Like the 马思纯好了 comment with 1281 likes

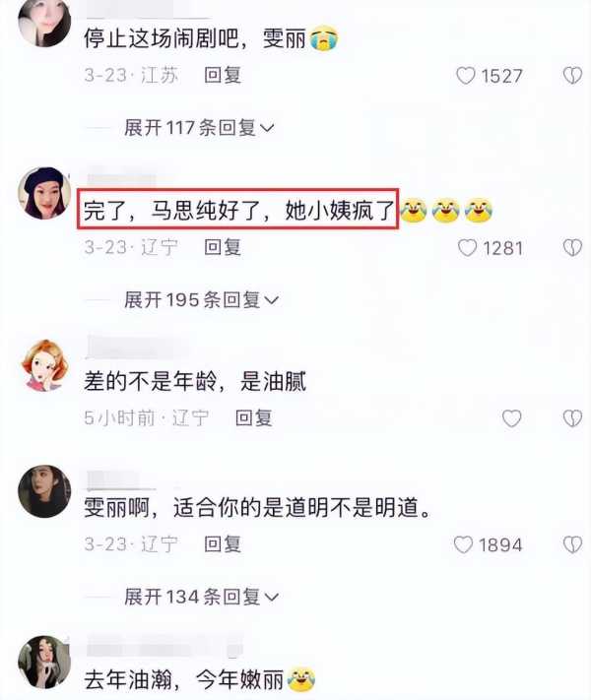467,248
